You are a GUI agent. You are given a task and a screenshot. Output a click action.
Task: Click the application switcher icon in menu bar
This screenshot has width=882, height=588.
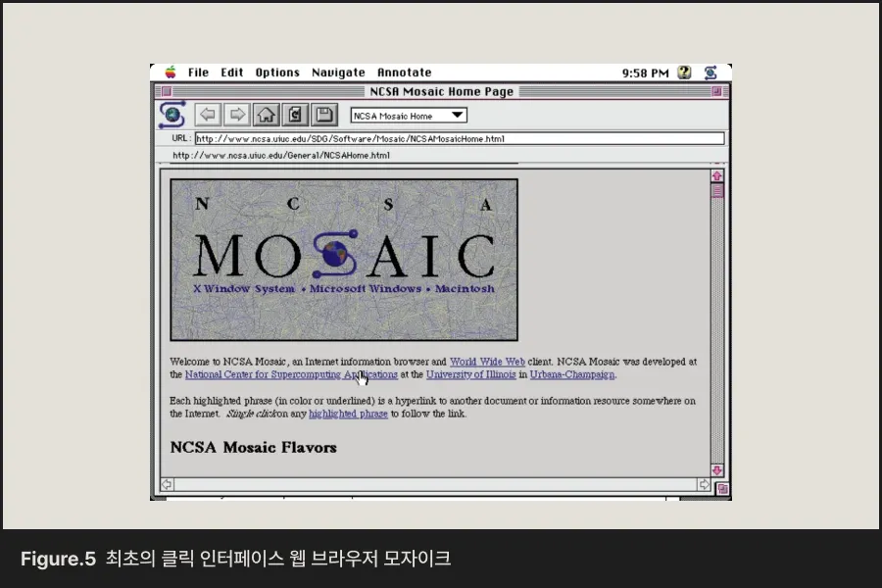click(710, 73)
